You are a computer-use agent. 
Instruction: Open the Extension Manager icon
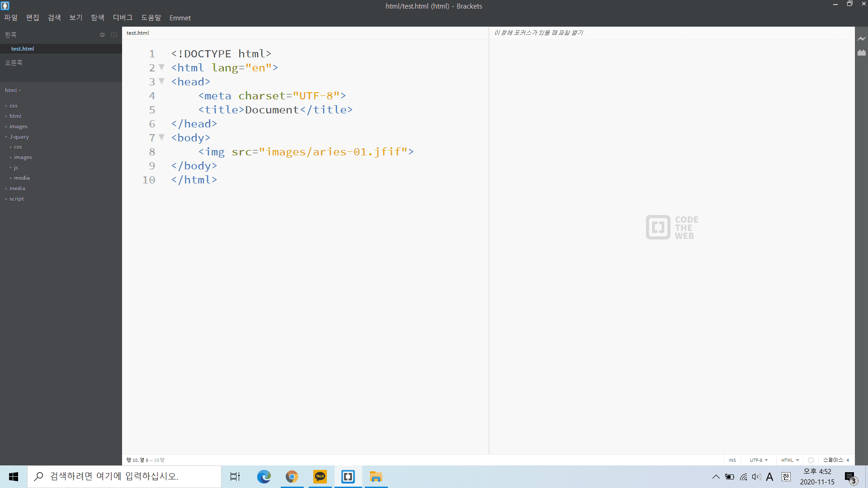point(862,53)
